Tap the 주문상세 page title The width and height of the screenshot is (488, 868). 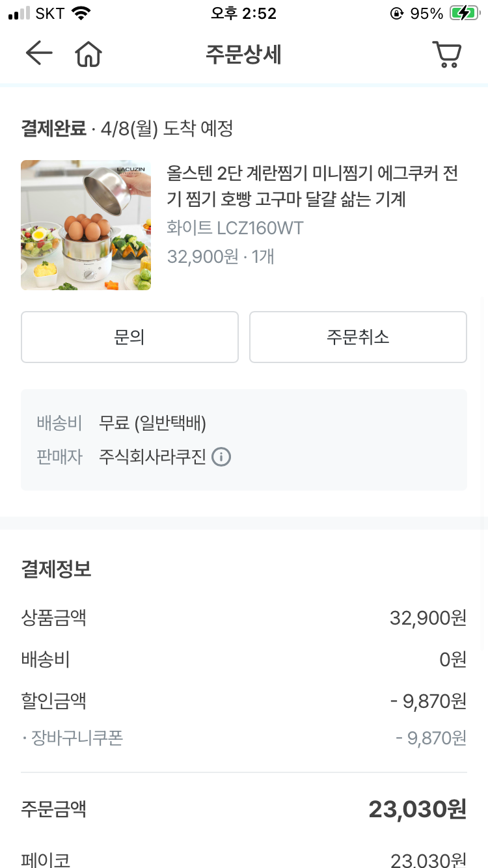pyautogui.click(x=243, y=55)
